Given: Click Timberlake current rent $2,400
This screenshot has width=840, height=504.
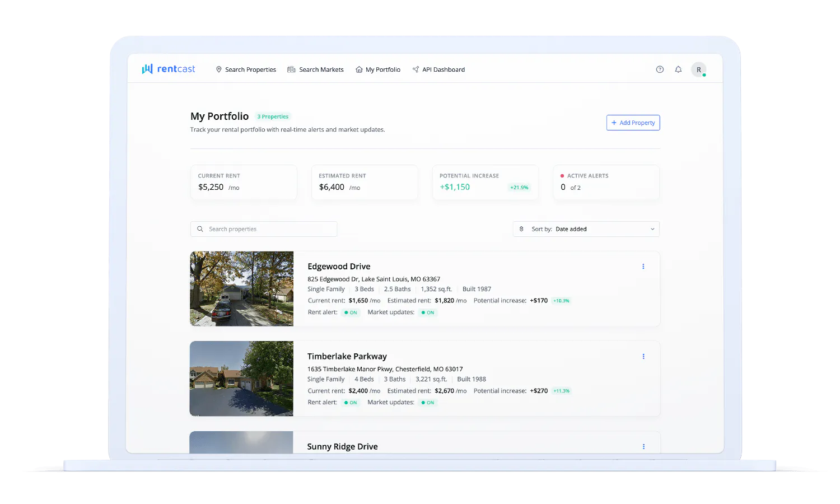Looking at the screenshot, I should click(358, 391).
